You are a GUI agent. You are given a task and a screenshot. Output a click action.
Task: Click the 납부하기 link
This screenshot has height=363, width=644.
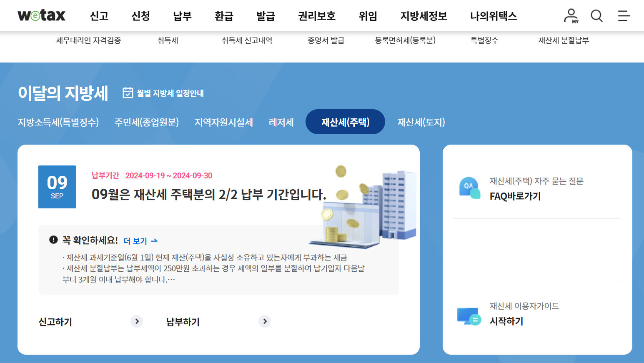tap(183, 322)
